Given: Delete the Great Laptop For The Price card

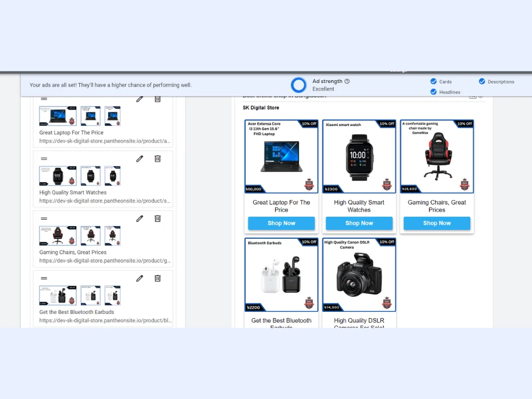Looking at the screenshot, I should coord(157,99).
